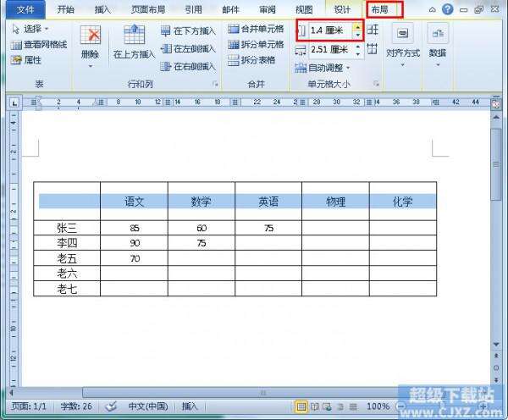508x420 pixels.
Task: Click the distribute rows icon
Action: pos(373,30)
